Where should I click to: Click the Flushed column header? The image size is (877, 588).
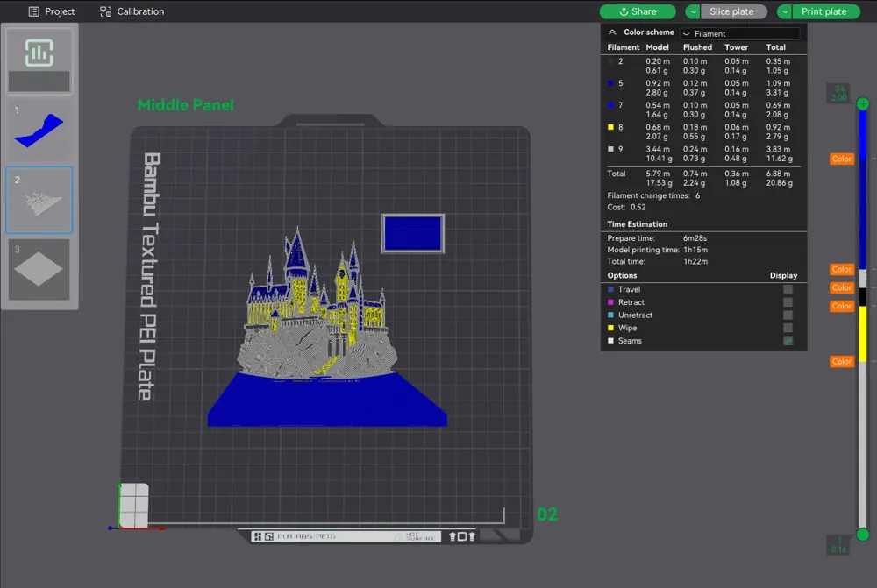[x=697, y=47]
